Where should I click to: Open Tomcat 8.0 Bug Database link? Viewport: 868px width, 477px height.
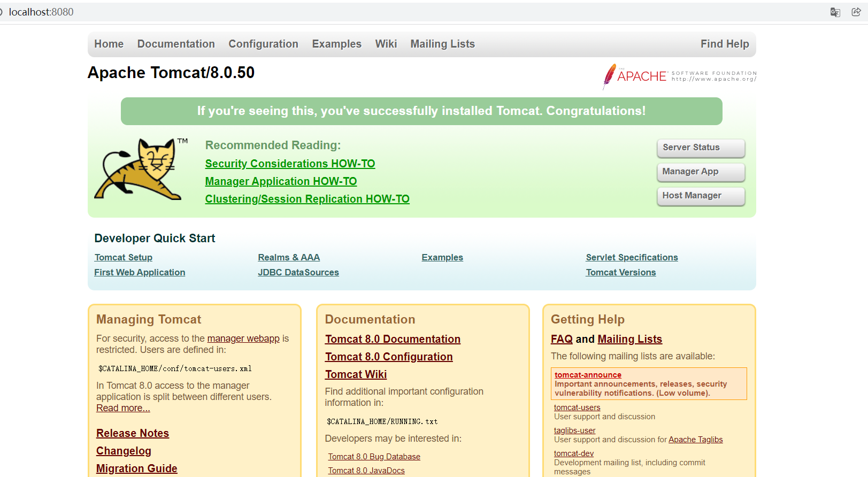click(374, 457)
